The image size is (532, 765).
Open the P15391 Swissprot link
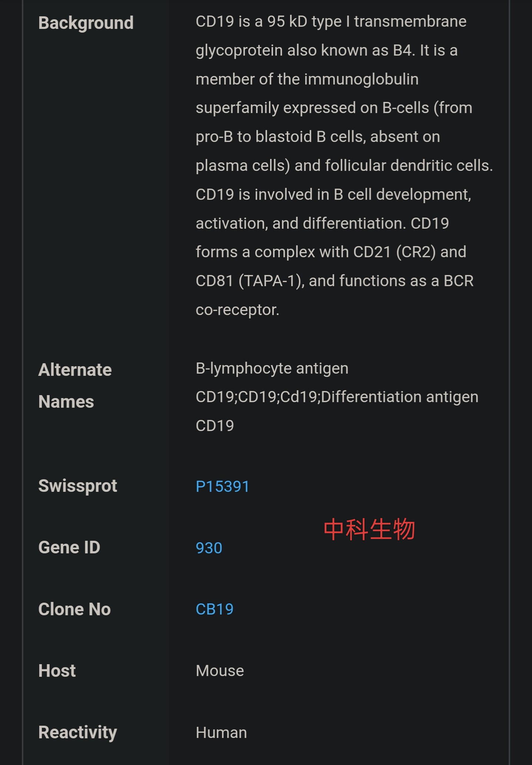[x=222, y=486]
